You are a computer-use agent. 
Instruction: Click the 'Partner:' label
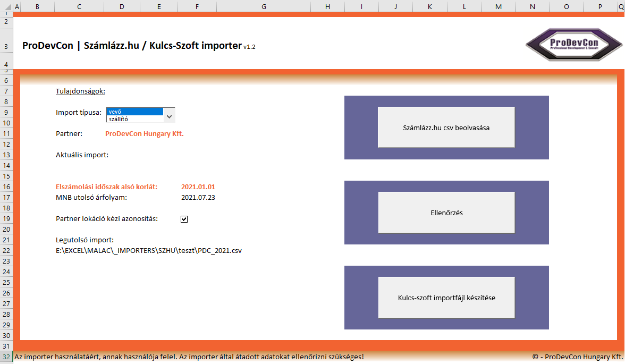[x=69, y=133]
